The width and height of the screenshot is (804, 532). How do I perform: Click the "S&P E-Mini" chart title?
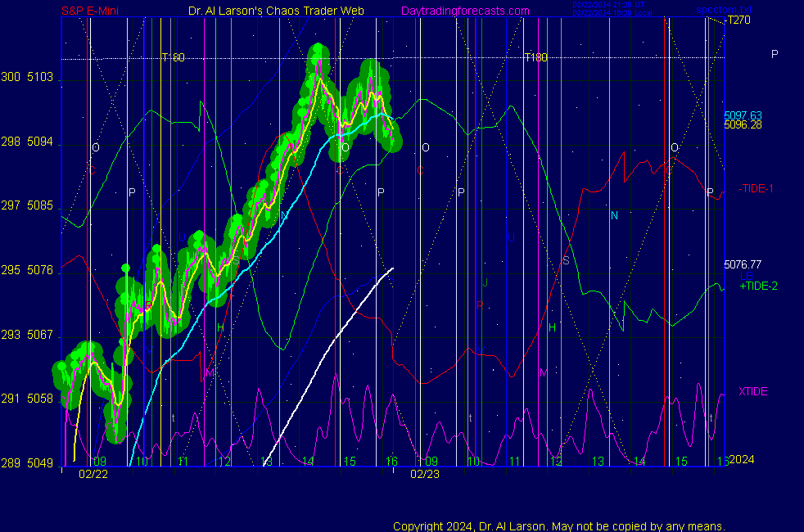tap(90, 11)
